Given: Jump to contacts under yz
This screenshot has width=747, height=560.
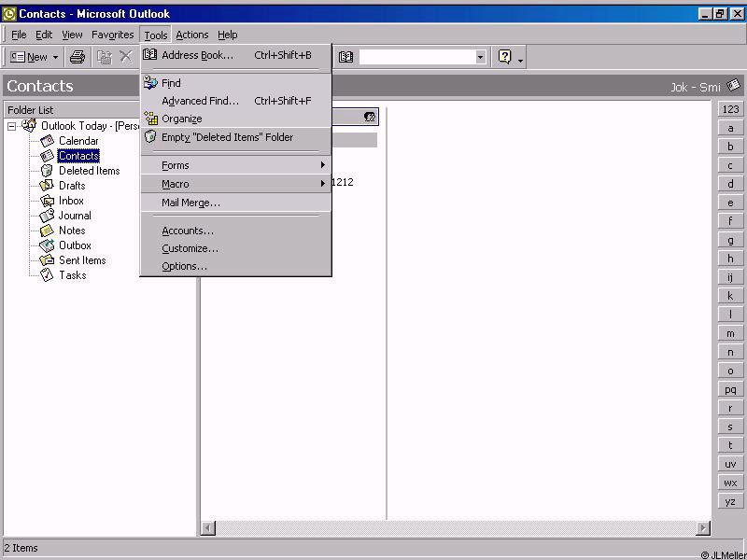Looking at the screenshot, I should point(730,501).
